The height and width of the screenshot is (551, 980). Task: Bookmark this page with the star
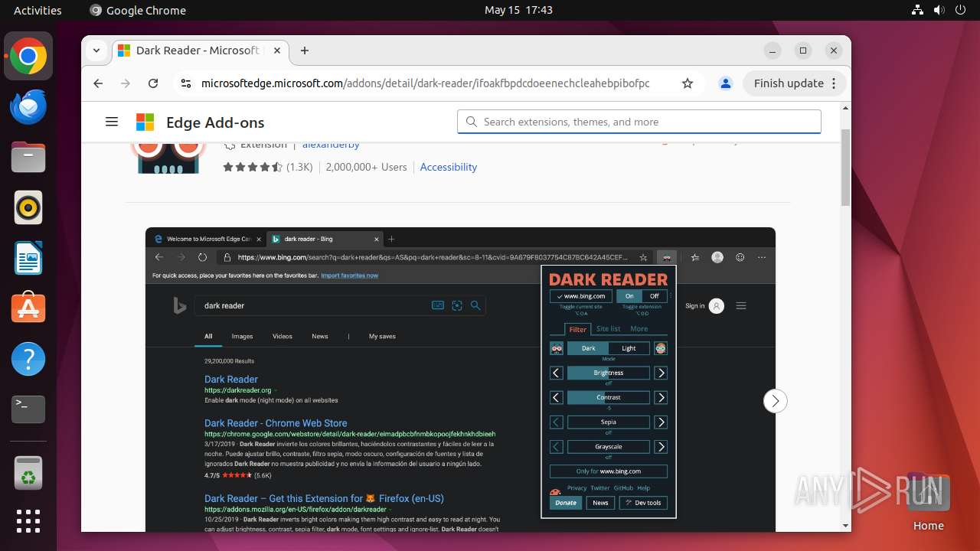688,83
